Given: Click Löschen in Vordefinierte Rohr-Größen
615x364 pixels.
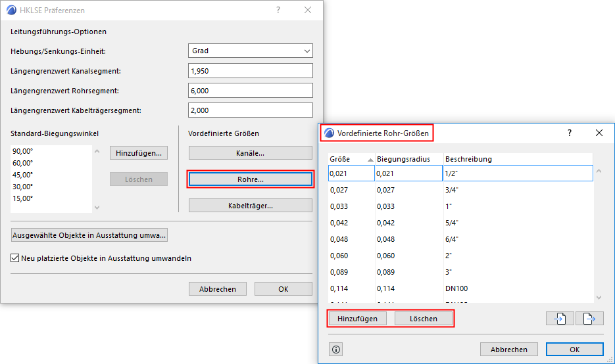Looking at the screenshot, I should point(424,319).
